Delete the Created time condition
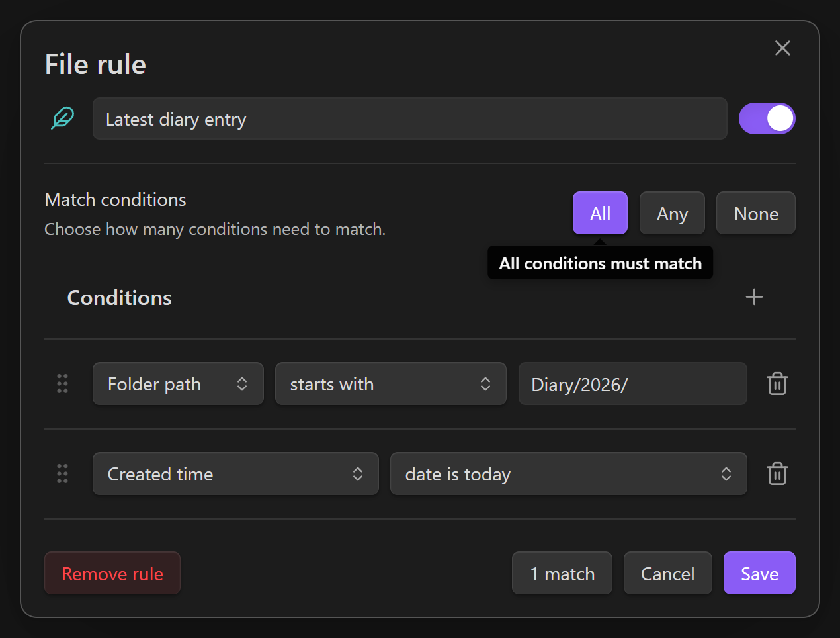 tap(777, 474)
